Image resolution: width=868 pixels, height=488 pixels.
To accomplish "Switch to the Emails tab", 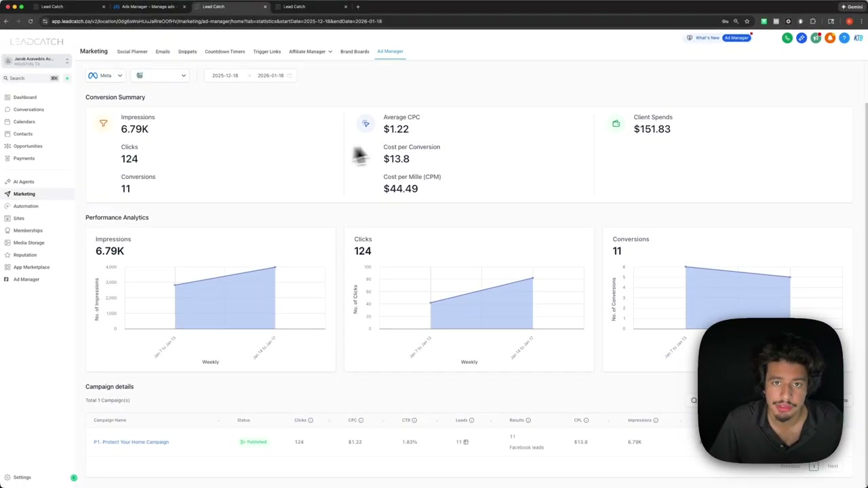I will [163, 52].
